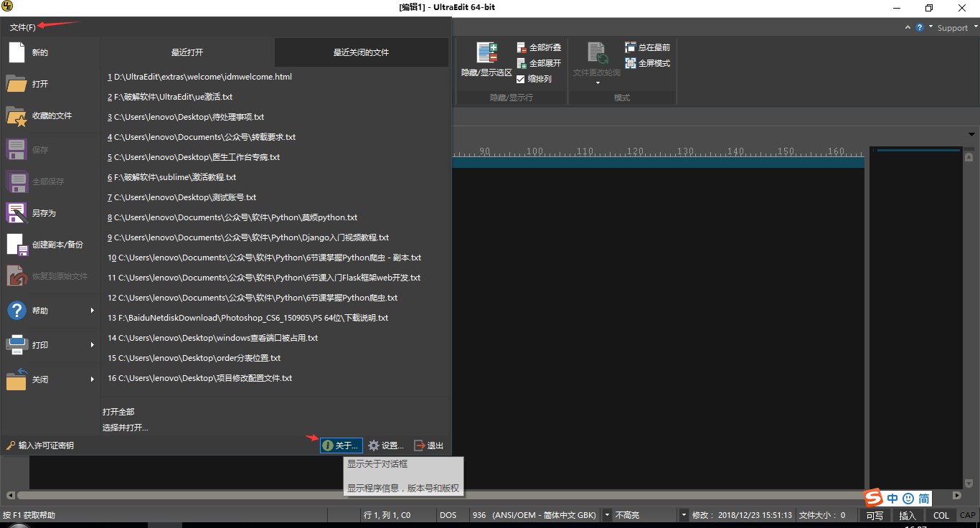Open the 文件(F) menu
Screen dimensions: 980x528
tap(22, 27)
